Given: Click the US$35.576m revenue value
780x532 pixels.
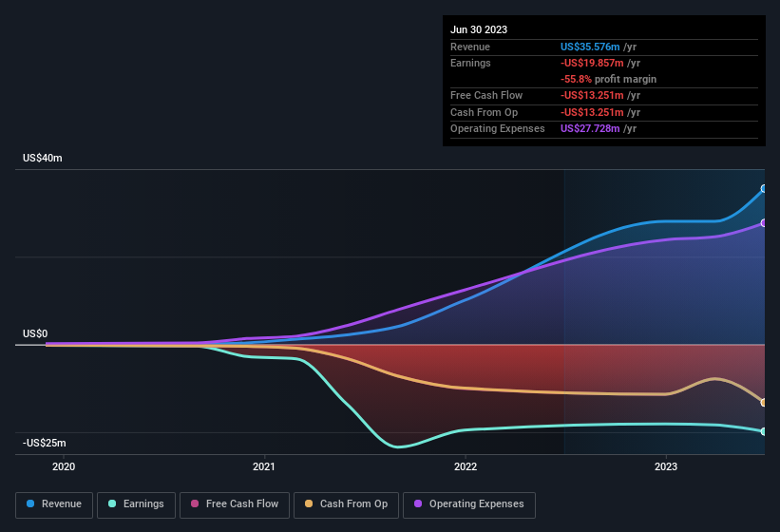Looking at the screenshot, I should click(590, 47).
